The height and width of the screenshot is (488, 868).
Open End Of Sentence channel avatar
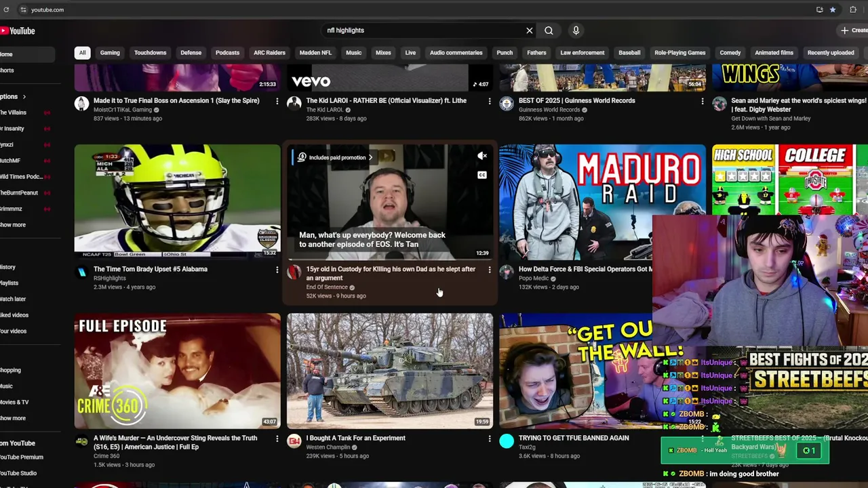tap(294, 272)
